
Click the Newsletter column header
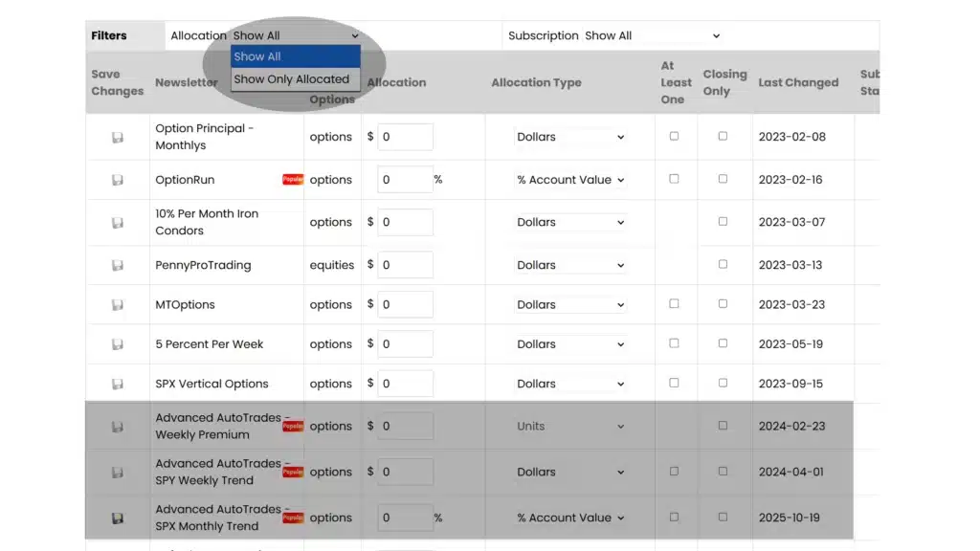pyautogui.click(x=186, y=82)
